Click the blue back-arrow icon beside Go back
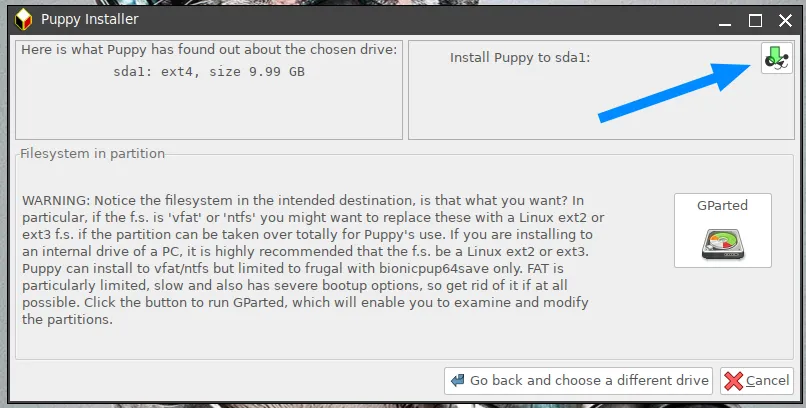 click(x=457, y=380)
